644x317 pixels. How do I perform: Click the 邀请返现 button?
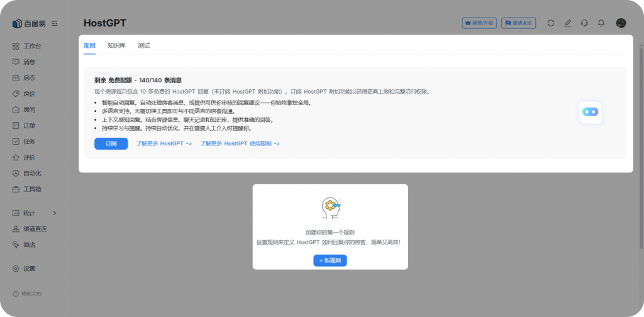[x=519, y=23]
